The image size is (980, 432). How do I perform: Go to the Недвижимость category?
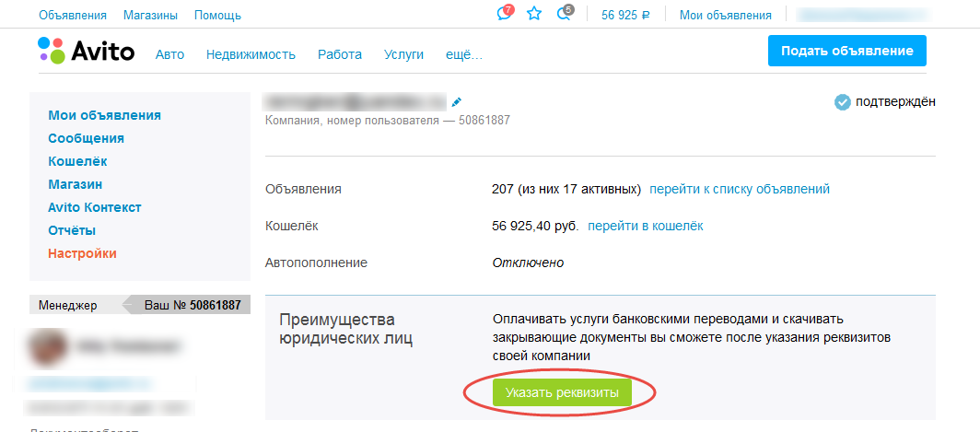251,54
